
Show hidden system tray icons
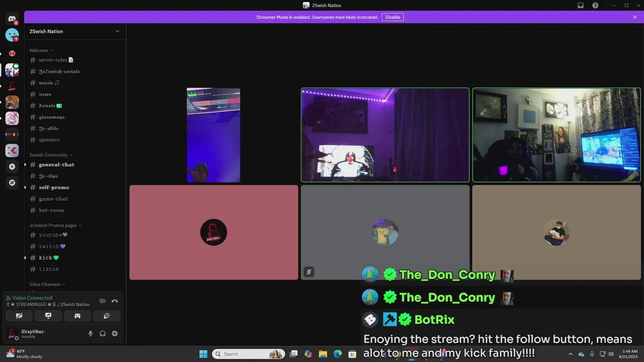(x=570, y=354)
